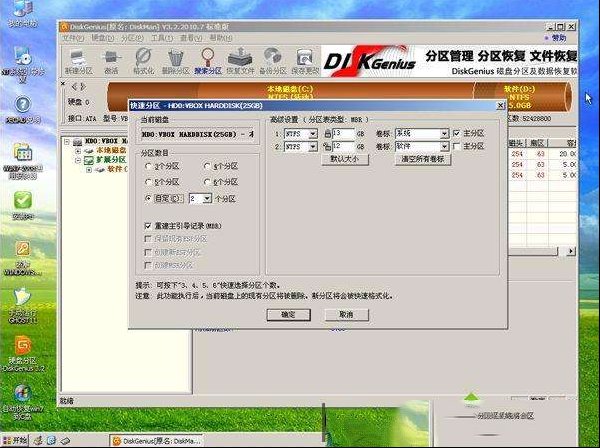Viewport: 600px width, 448px height.
Task: Click the third quick-launch taskbar icon
Action: [65, 441]
